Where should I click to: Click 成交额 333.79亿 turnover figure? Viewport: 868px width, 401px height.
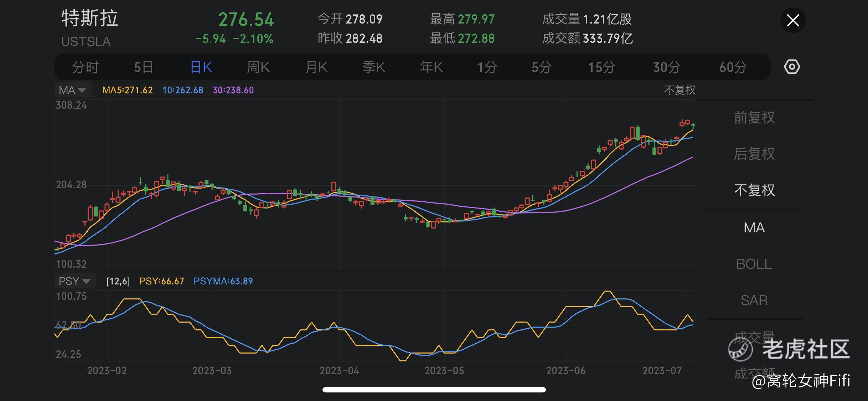588,38
